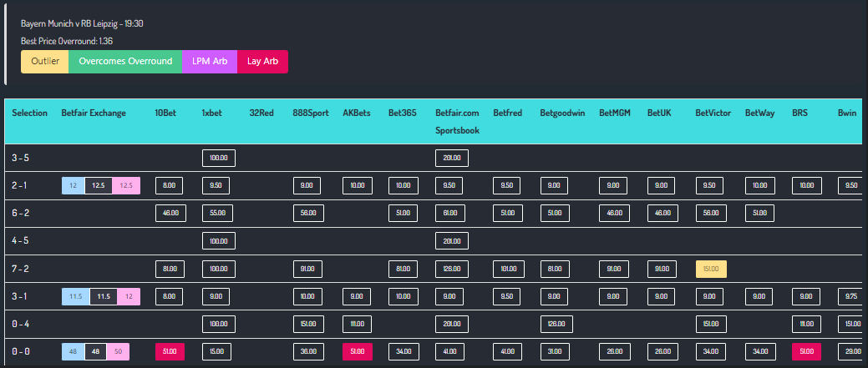The width and height of the screenshot is (868, 368).
Task: Select Bwin 9.75 odds for 3 - 1
Action: pos(850,297)
